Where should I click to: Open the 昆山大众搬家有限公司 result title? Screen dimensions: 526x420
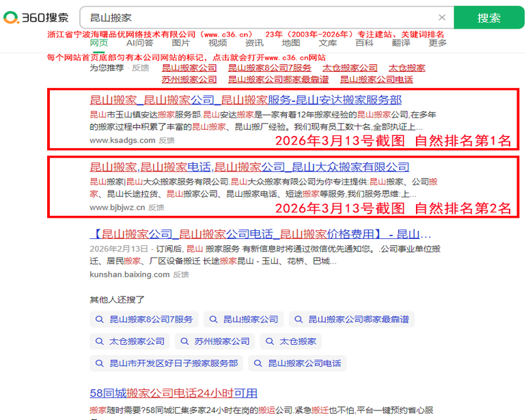tap(249, 167)
